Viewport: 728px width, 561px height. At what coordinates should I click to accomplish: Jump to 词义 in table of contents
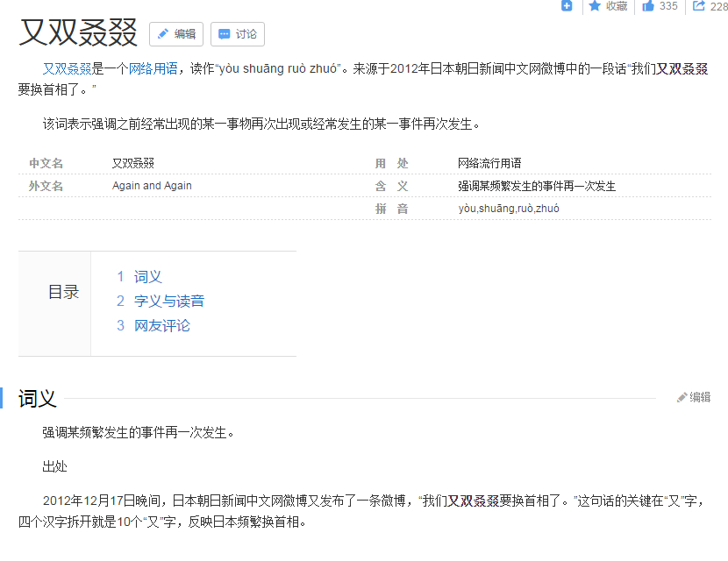click(148, 277)
